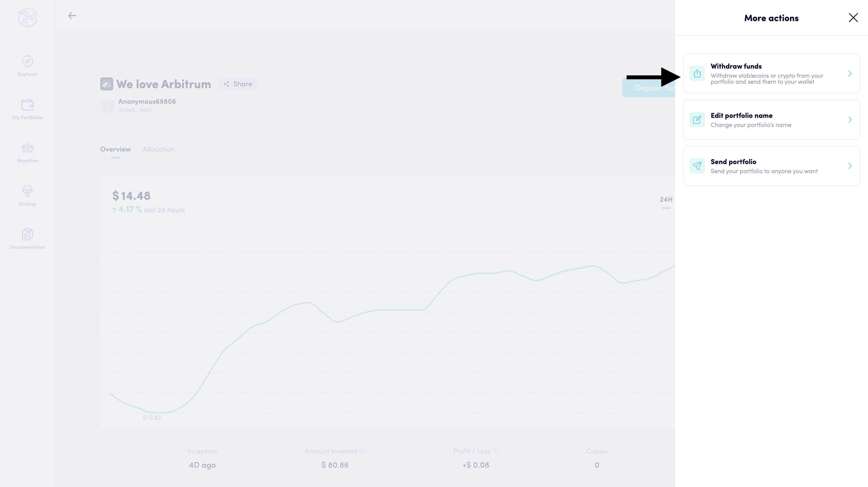Image resolution: width=868 pixels, height=487 pixels.
Task: Click the app logo in sidebar
Action: (x=28, y=18)
